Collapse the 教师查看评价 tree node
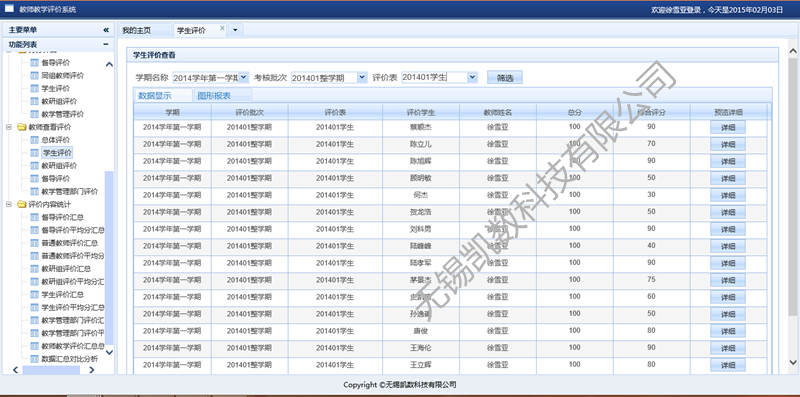The width and height of the screenshot is (800, 397). pos(9,127)
